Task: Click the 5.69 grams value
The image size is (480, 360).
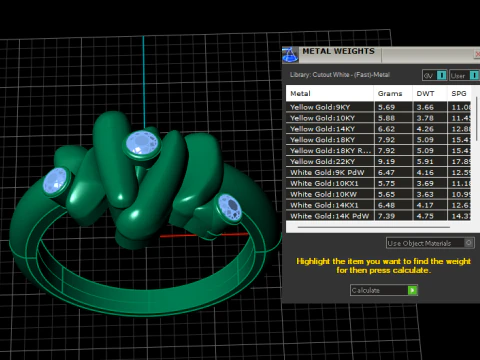Action: pyautogui.click(x=386, y=107)
